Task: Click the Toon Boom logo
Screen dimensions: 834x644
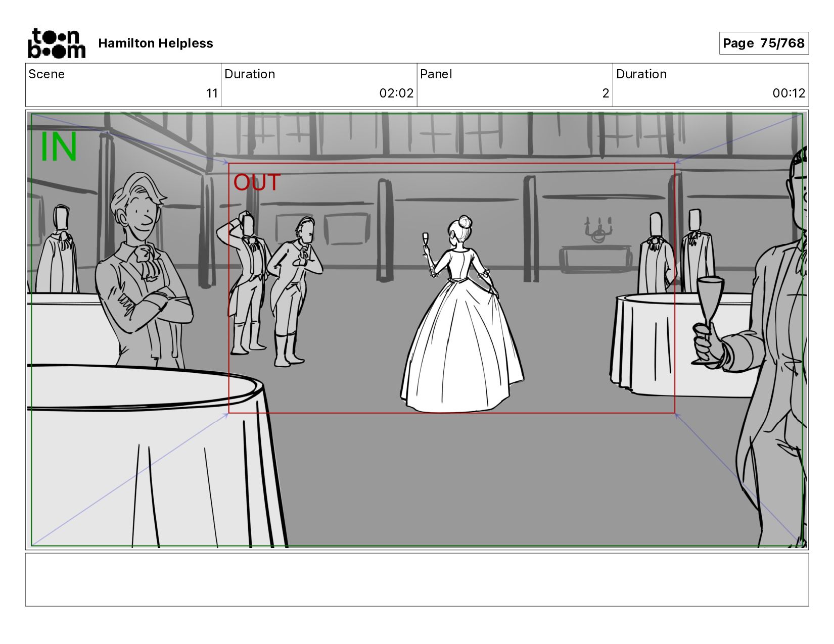Action: click(56, 43)
